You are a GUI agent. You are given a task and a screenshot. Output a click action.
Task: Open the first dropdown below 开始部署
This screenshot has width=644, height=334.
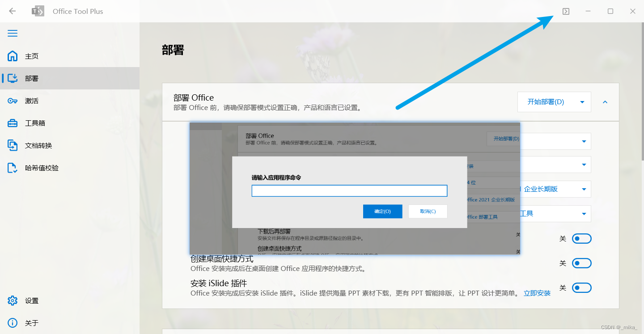coord(555,141)
